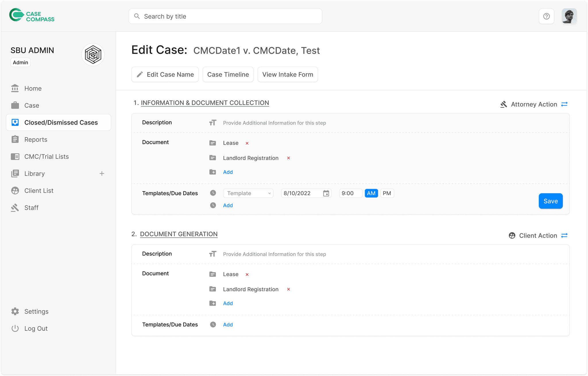Swap the Attorney Action role icon
This screenshot has width=588, height=376.
pyautogui.click(x=564, y=104)
